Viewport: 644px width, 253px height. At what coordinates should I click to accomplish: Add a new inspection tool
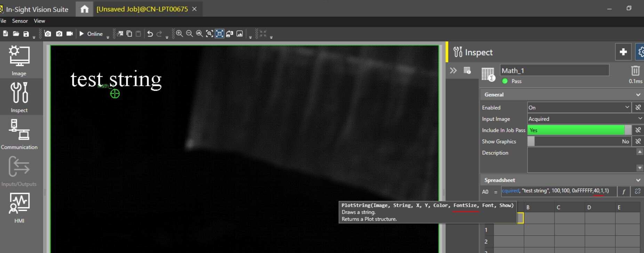pyautogui.click(x=623, y=52)
